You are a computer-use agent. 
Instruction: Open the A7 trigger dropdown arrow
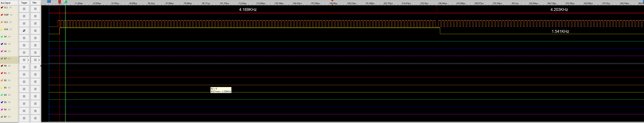click(x=29, y=60)
